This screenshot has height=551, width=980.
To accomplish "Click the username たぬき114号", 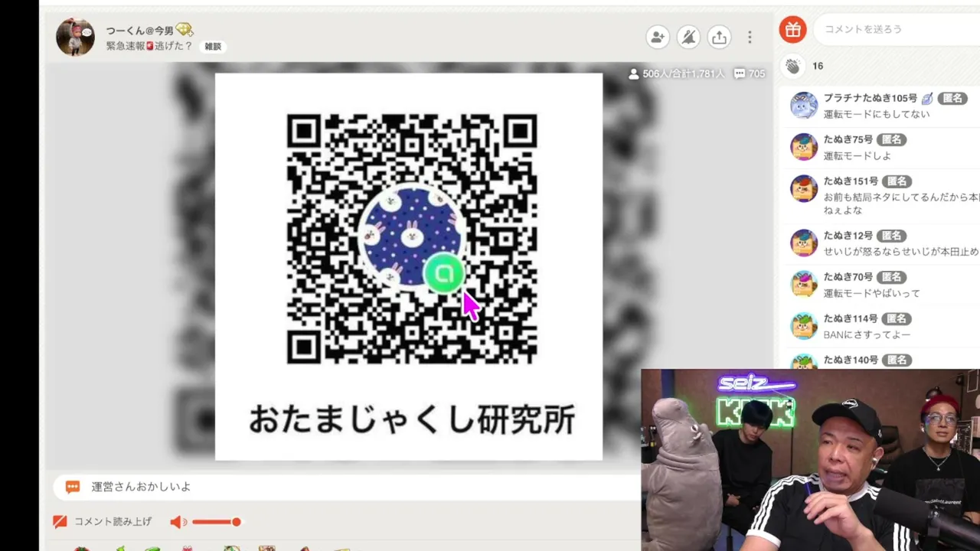I will tap(851, 318).
